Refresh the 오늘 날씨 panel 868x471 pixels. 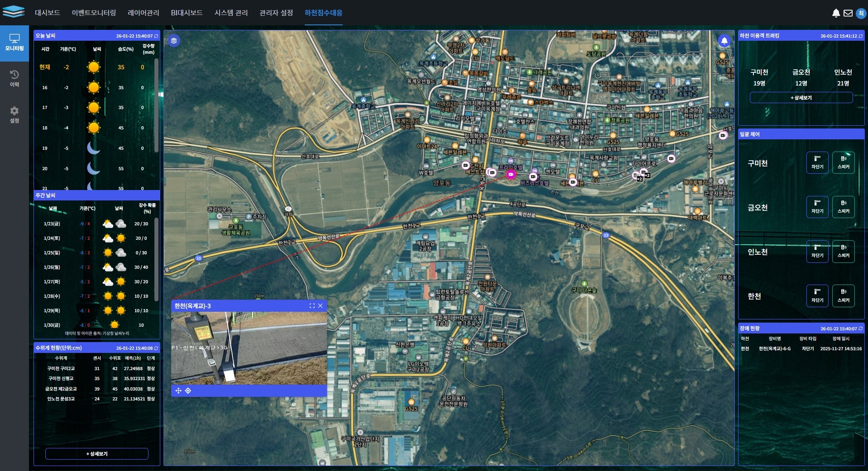(156, 36)
